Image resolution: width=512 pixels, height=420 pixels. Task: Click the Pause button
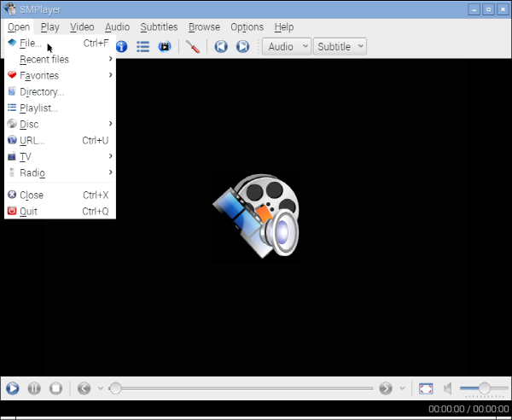coord(34,388)
